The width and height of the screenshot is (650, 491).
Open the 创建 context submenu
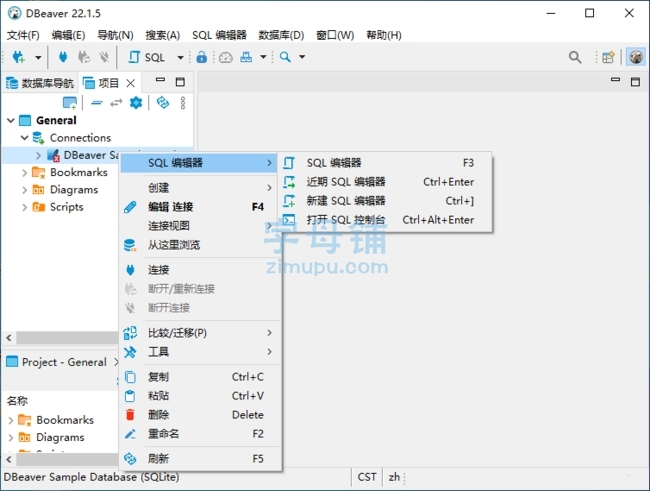(x=200, y=188)
